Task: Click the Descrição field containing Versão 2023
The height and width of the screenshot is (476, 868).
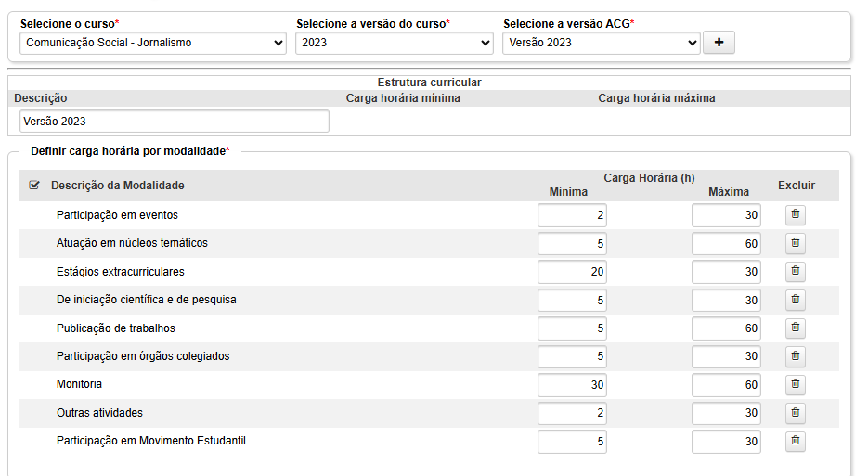Action: point(174,122)
